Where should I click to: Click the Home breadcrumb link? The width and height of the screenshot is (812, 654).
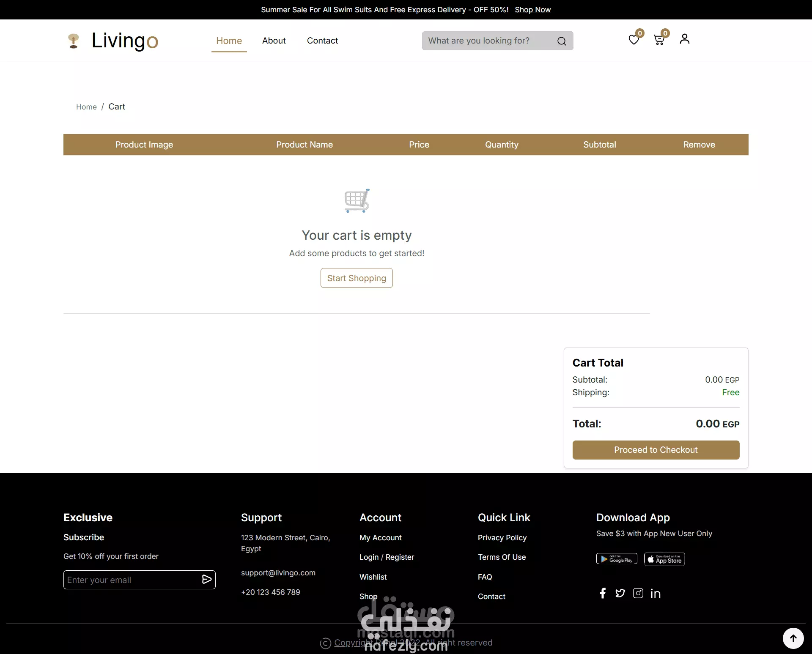click(86, 107)
